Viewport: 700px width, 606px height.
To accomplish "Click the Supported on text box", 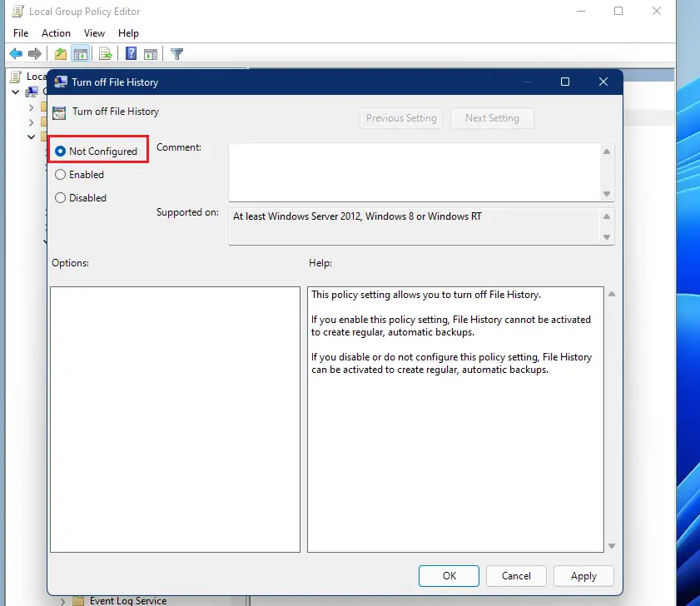I will click(x=415, y=226).
